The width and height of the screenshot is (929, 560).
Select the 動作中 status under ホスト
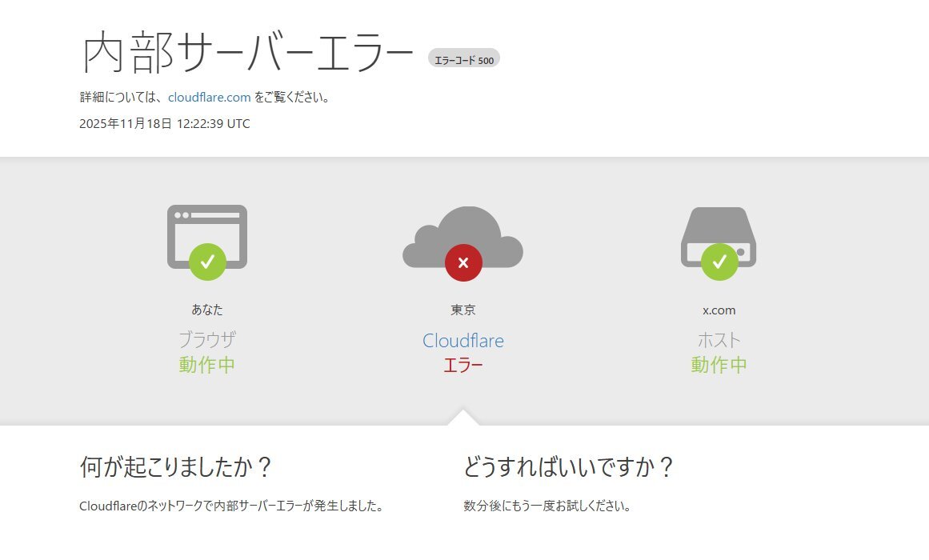point(719,365)
